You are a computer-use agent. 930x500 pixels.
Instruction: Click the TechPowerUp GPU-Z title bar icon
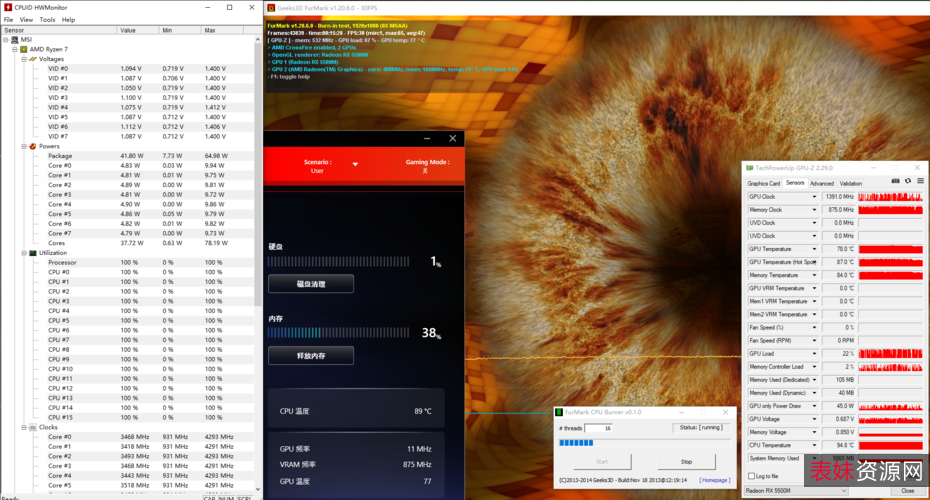pyautogui.click(x=749, y=168)
